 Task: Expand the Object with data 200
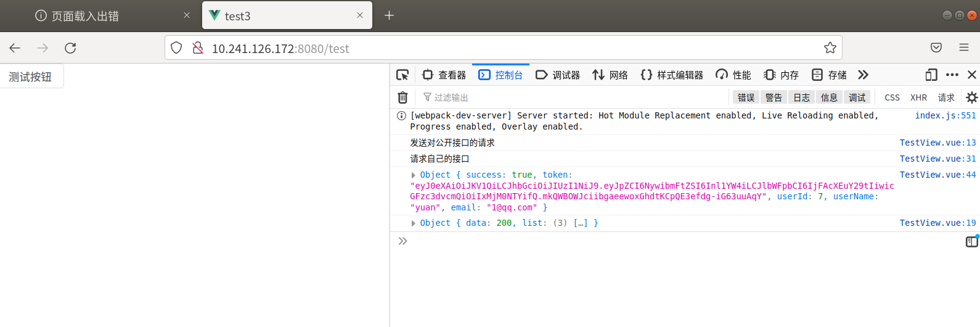414,223
